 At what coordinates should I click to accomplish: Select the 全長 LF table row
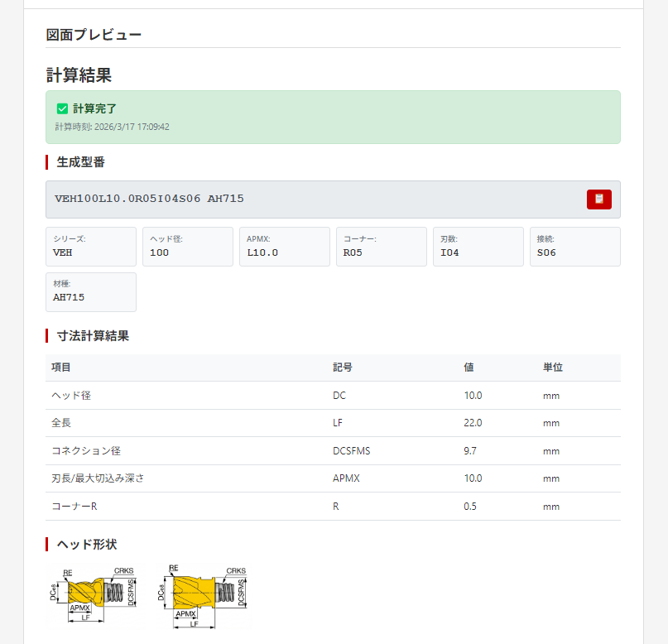pos(333,423)
